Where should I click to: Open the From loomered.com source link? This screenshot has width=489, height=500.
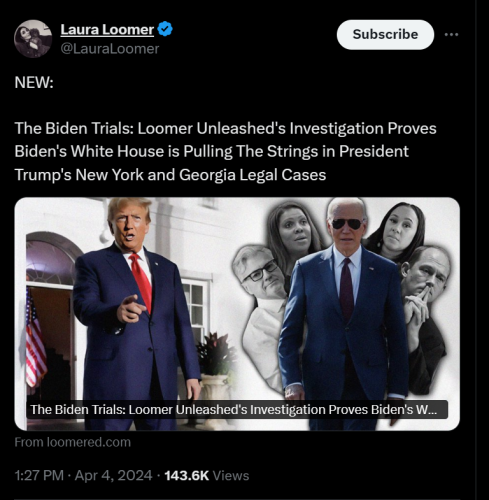coord(73,442)
